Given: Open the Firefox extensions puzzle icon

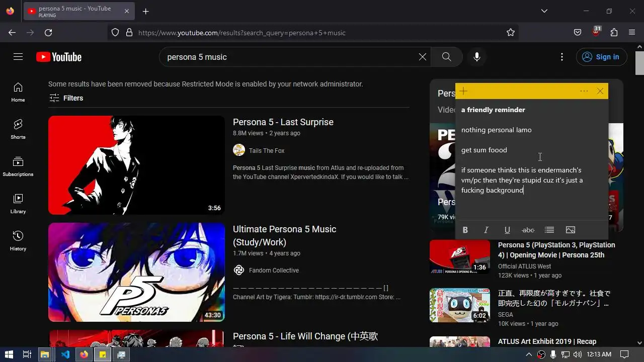Looking at the screenshot, I should (x=614, y=33).
